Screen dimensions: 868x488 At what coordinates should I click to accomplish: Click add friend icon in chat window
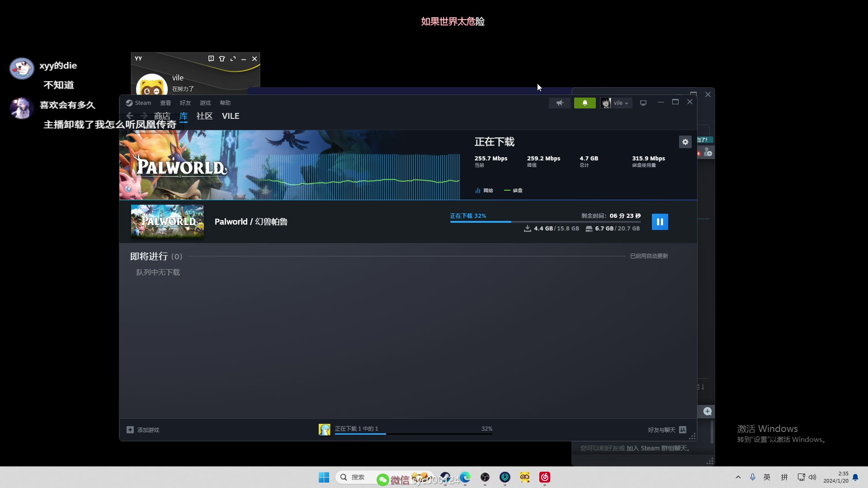click(708, 152)
